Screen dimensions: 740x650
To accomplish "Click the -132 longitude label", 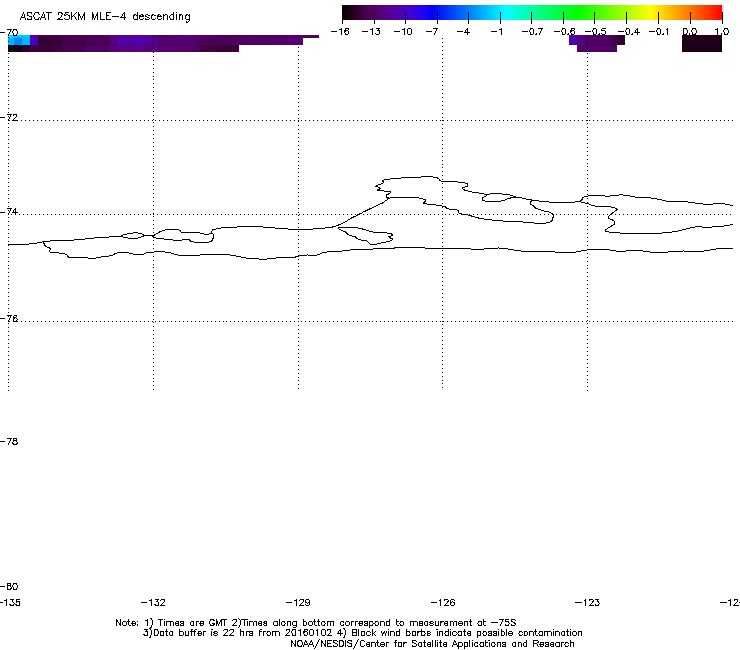I will [x=153, y=602].
